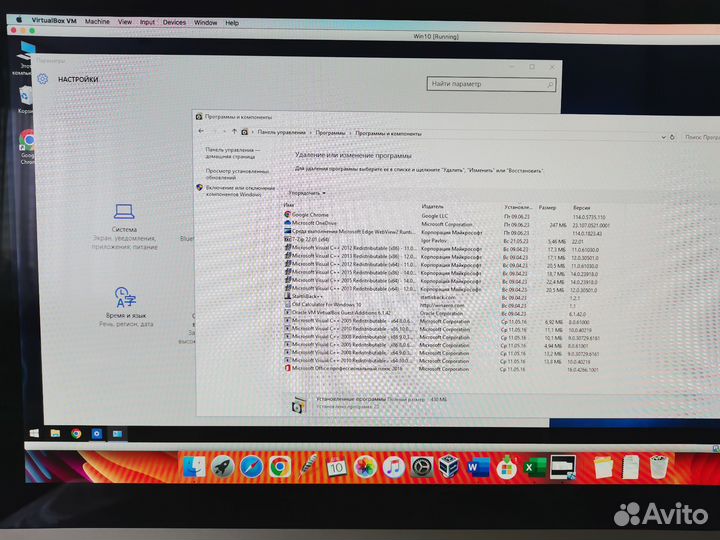The height and width of the screenshot is (540, 720).
Task: Open Включение или отключение компонентов Windows
Action: point(240,191)
